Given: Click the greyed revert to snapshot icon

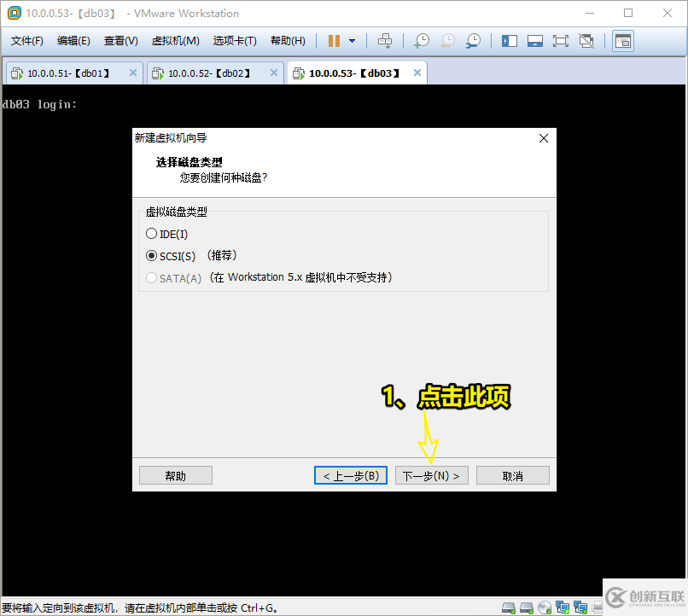Looking at the screenshot, I should 447,41.
